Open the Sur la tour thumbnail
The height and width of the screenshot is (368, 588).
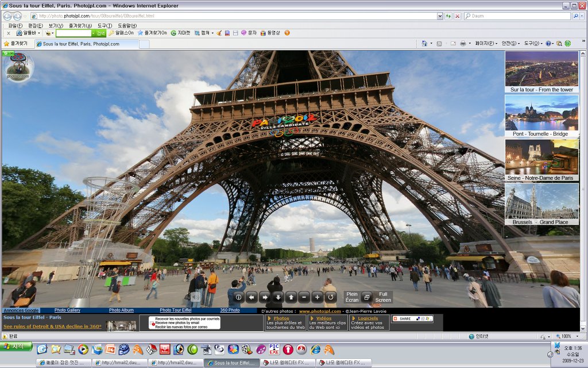pos(541,72)
